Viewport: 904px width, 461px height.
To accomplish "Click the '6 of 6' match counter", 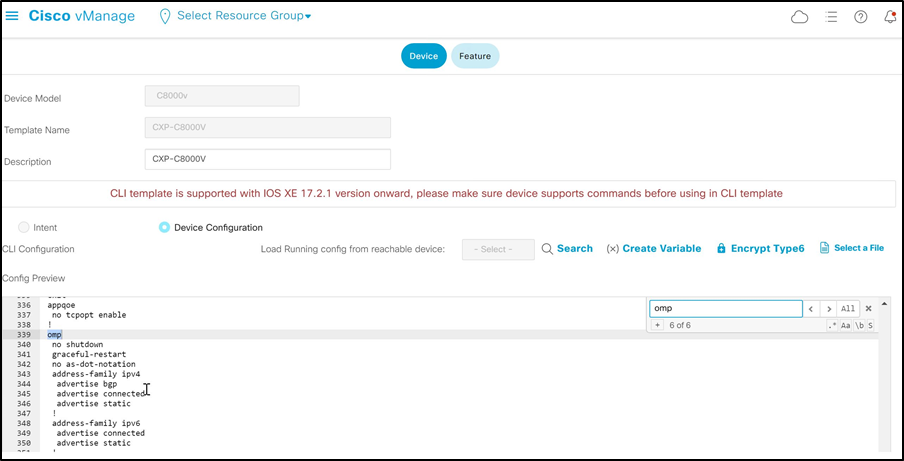I will click(x=680, y=326).
